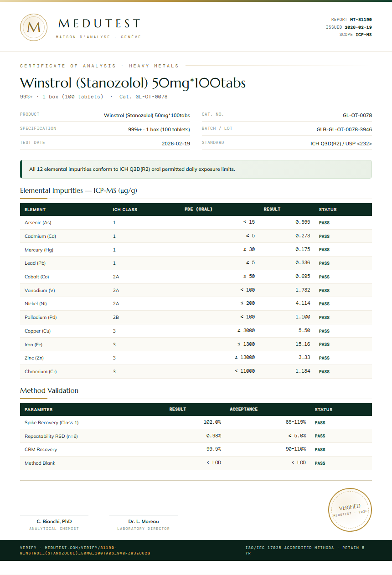Image resolution: width=392 pixels, height=575 pixels.
Task: Click the Chromium (Cr) row label
Action: (x=41, y=372)
